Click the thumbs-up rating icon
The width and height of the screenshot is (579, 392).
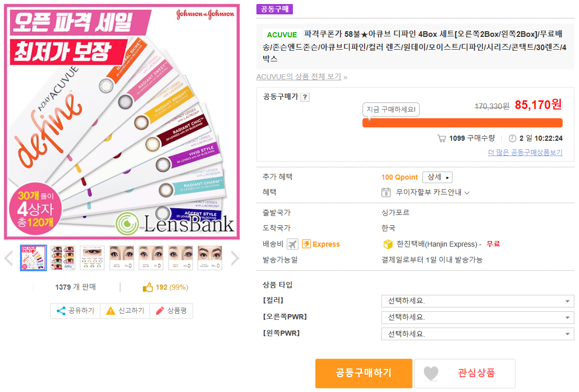148,287
